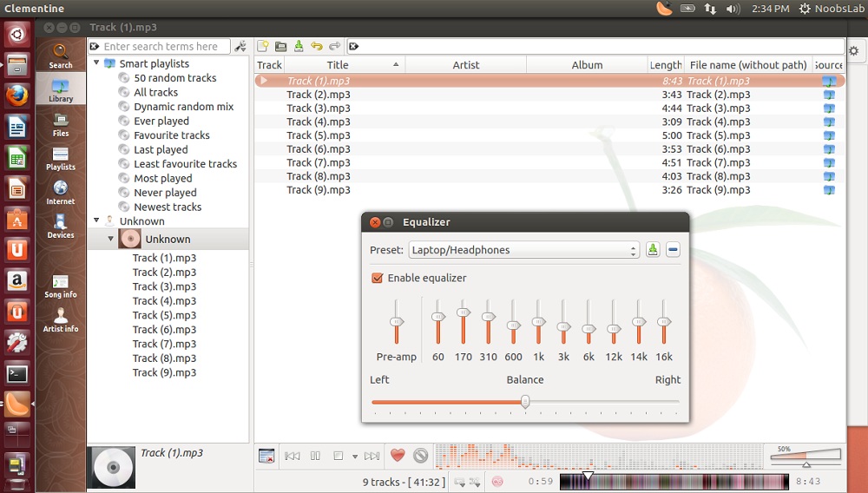Sort playlist by Album column
This screenshot has width=868, height=493.
pyautogui.click(x=587, y=65)
